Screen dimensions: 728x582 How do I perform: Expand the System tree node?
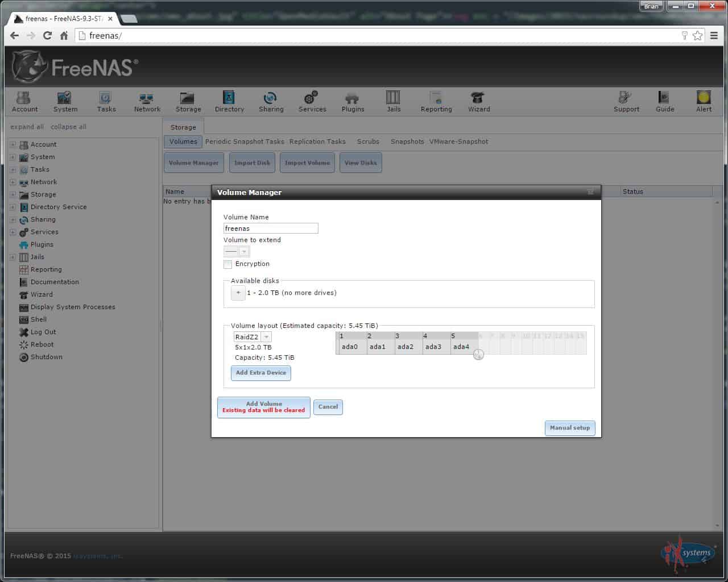click(13, 157)
